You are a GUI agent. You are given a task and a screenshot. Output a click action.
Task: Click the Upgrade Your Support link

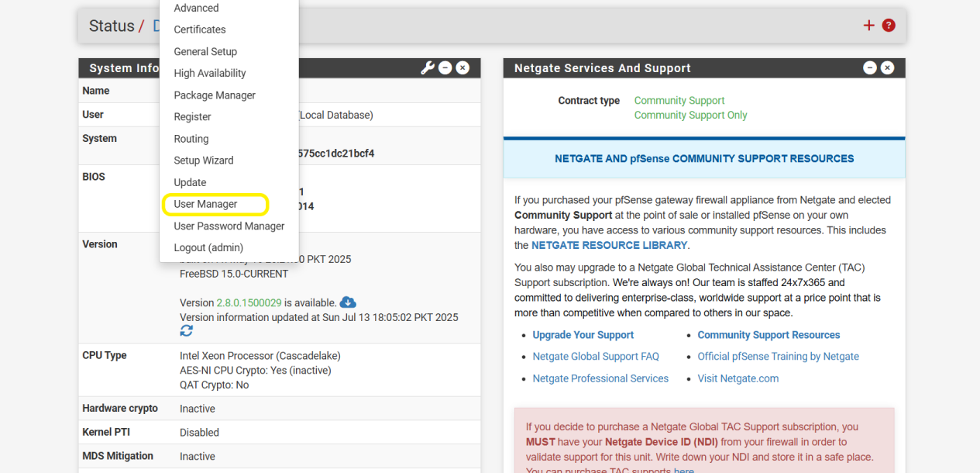[583, 335]
